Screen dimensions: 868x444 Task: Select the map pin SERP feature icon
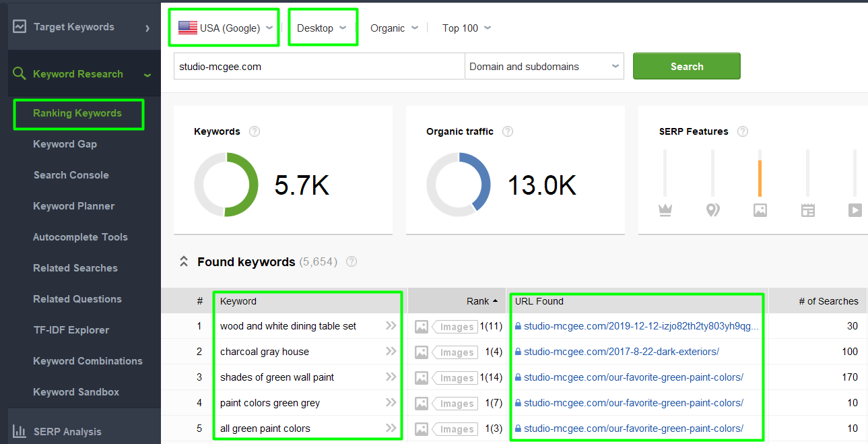pos(712,210)
